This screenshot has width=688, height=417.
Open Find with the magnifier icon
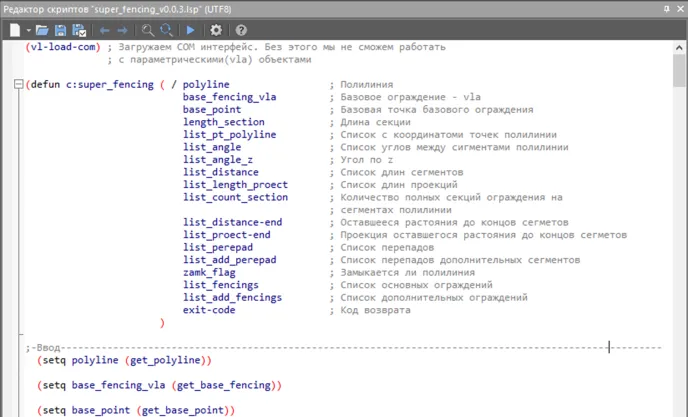point(149,31)
